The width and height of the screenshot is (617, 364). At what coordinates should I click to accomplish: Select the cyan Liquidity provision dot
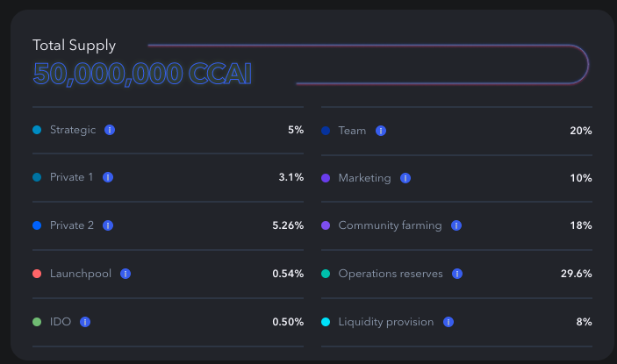(326, 322)
